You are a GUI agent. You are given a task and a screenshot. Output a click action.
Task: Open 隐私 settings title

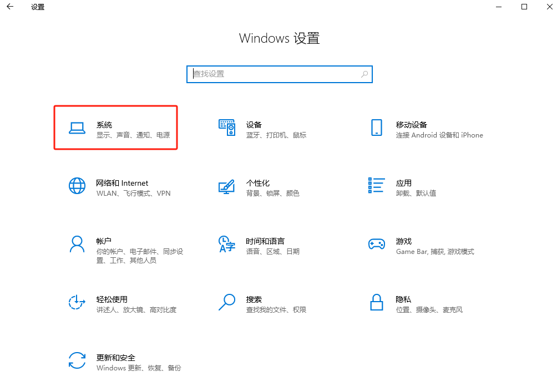pyautogui.click(x=403, y=299)
